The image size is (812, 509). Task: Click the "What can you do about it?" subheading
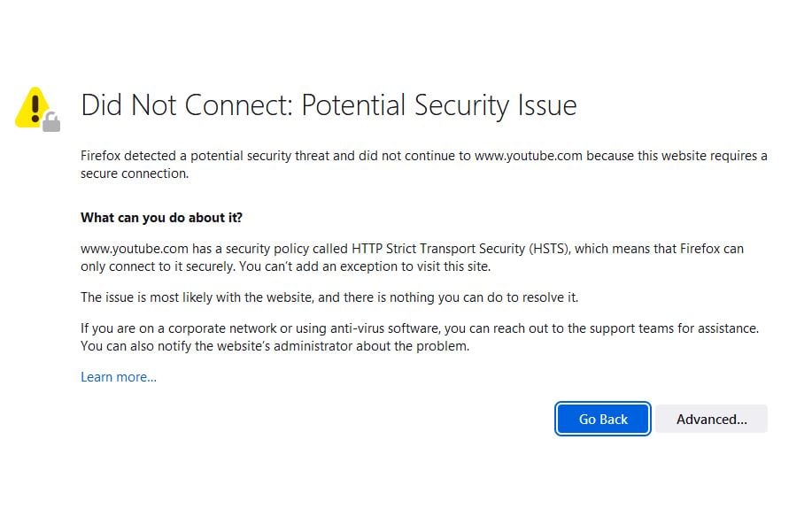pos(161,217)
